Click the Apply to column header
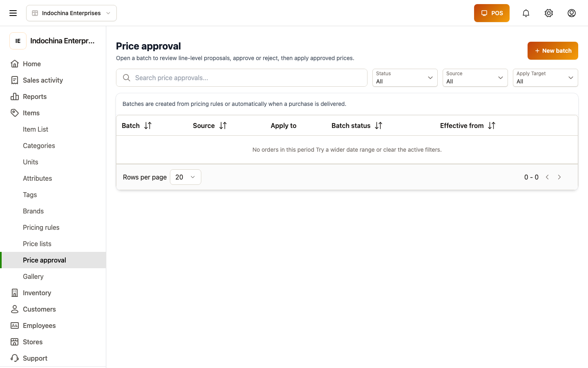The image size is (588, 368). point(283,126)
